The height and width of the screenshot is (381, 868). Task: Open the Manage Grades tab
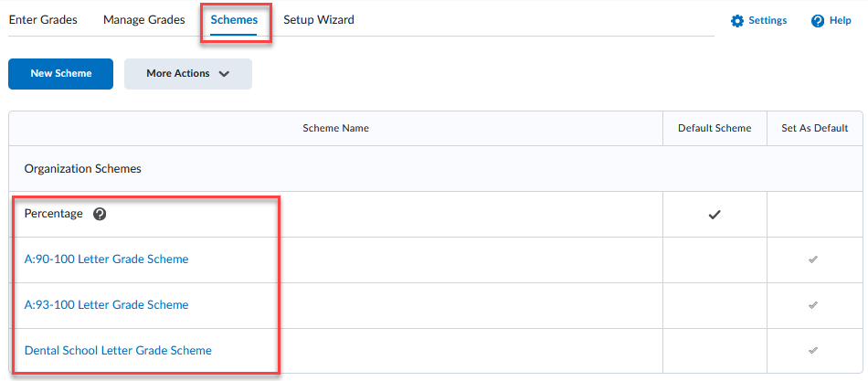[143, 19]
